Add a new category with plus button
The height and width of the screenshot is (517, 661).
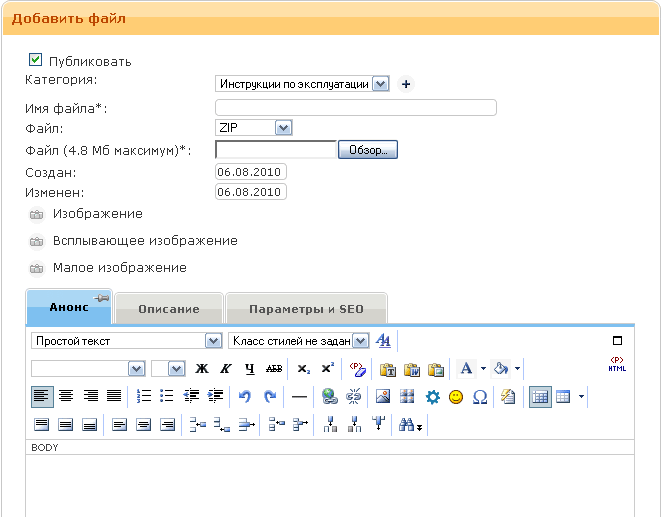406,85
